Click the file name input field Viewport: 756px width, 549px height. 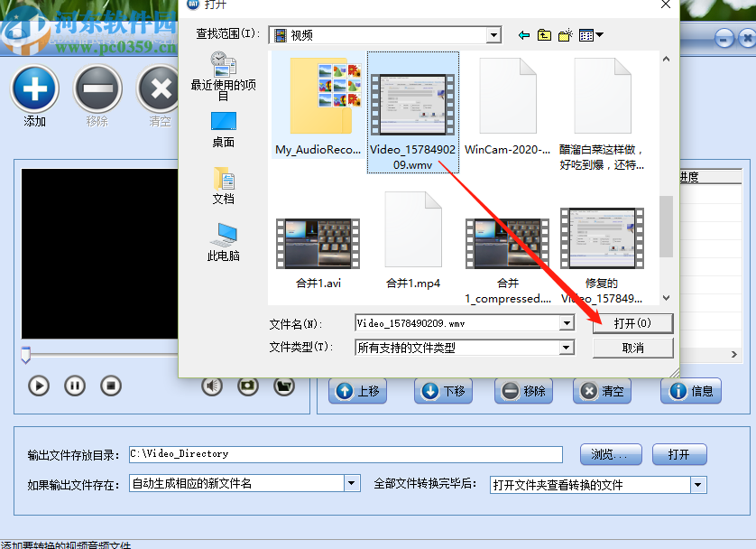tap(457, 323)
